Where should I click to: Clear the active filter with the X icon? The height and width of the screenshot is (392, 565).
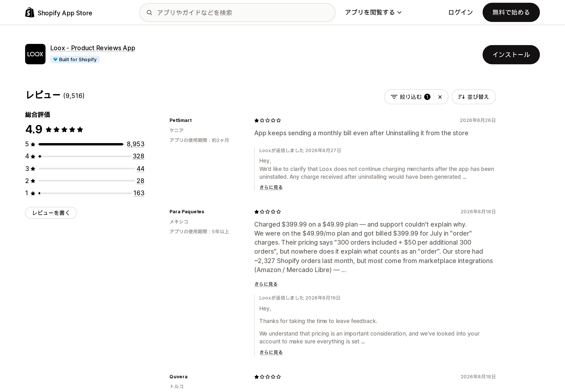click(x=440, y=97)
